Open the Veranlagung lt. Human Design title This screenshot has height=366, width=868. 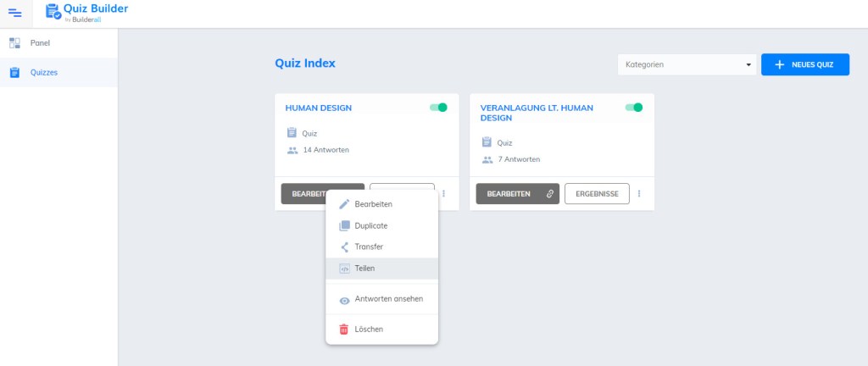[537, 113]
